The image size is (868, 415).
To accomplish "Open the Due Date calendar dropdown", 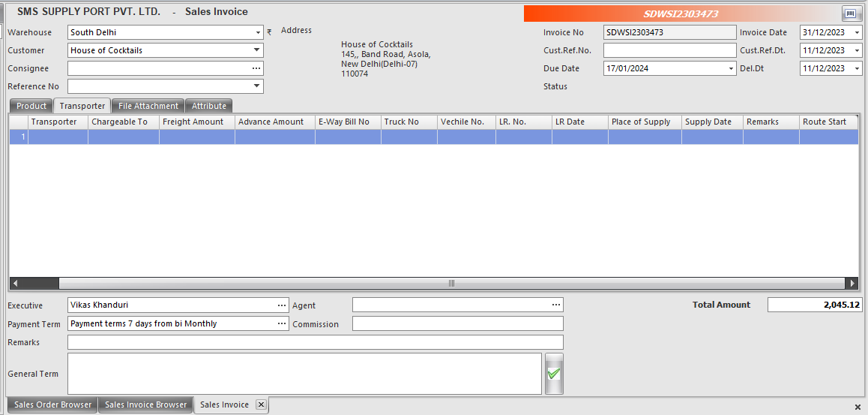I will [x=731, y=69].
